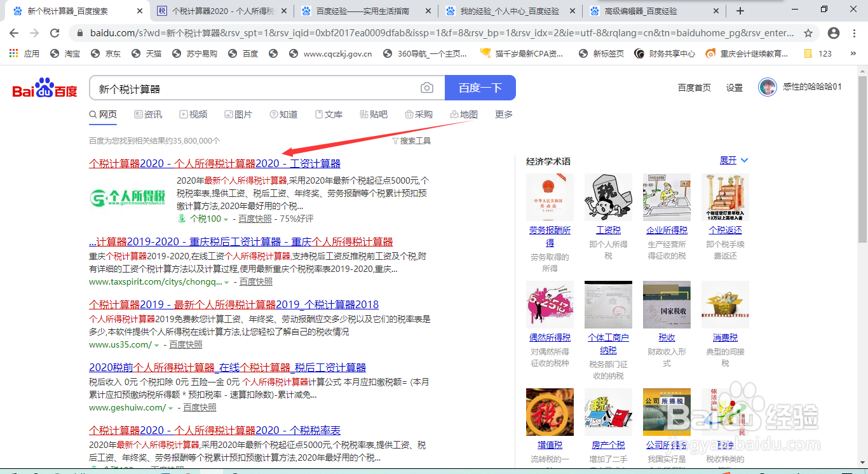Click the Chrome address bar URL
Image resolution: width=868 pixels, height=474 pixels.
pos(442,33)
